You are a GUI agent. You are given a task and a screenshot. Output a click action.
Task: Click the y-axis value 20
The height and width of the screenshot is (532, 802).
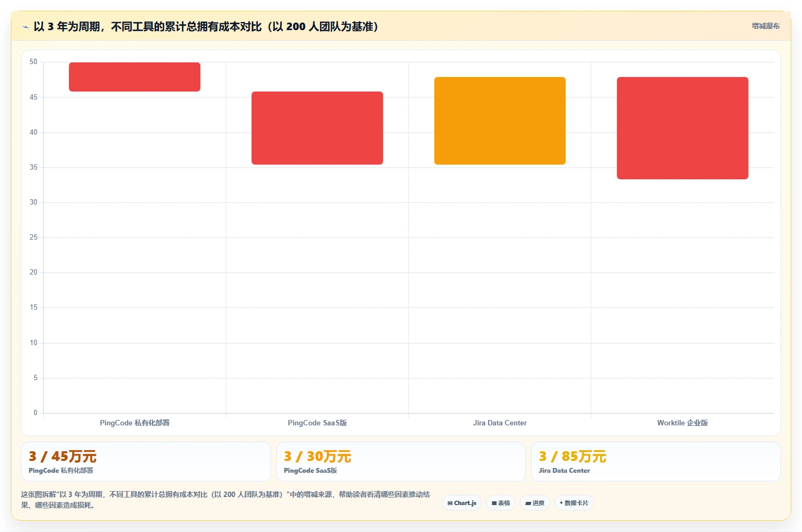click(33, 272)
